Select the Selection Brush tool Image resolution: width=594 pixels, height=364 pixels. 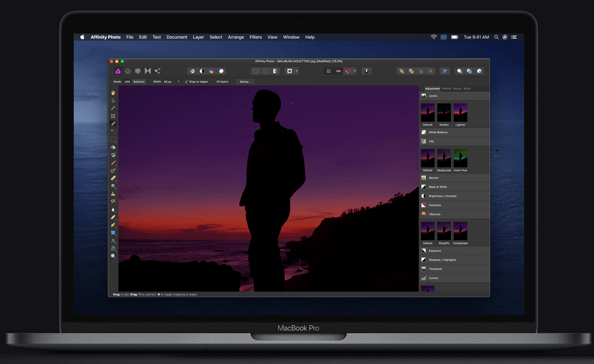click(113, 124)
